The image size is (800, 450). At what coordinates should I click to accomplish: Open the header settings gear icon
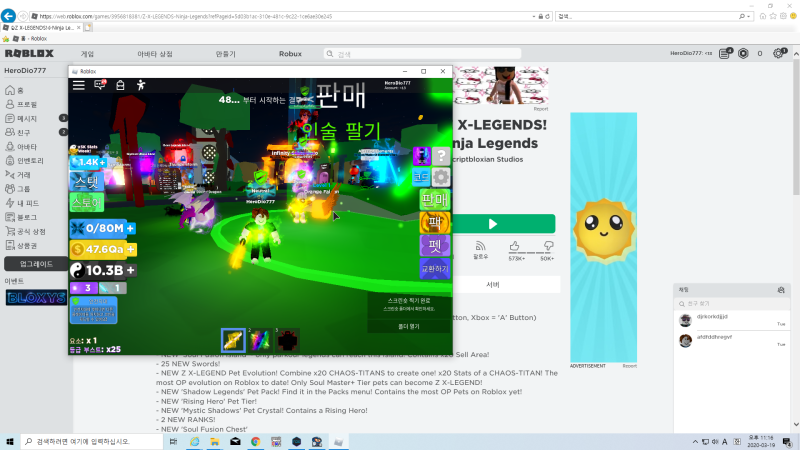tap(779, 53)
